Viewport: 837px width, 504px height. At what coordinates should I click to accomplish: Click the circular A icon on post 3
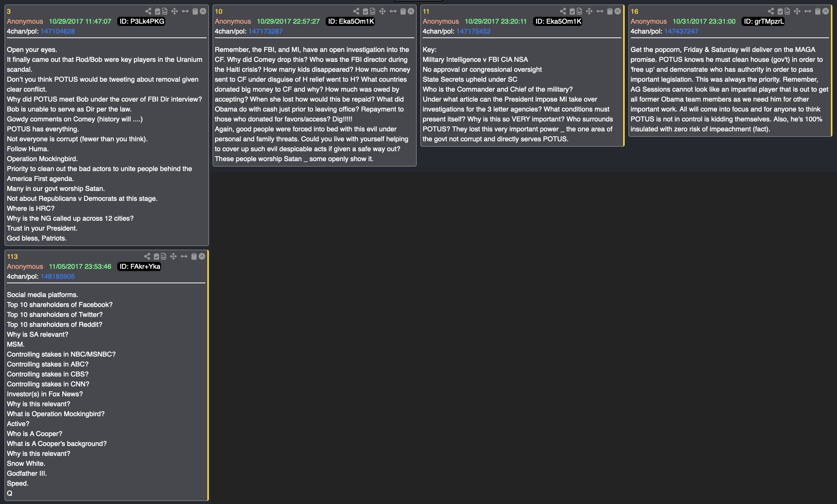(x=203, y=11)
